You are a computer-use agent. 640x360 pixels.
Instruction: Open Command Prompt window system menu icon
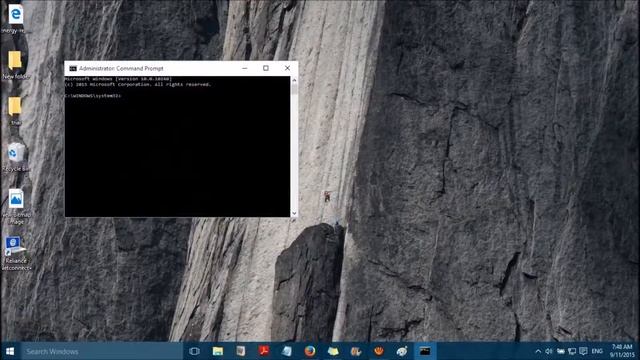73,69
